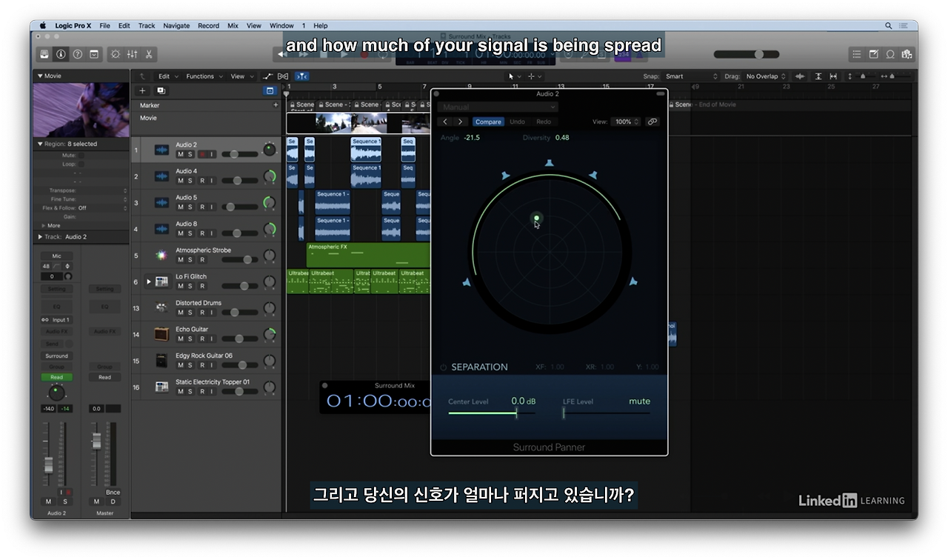Add a marker with Marker plus icon
The height and width of the screenshot is (560, 948).
(x=276, y=105)
